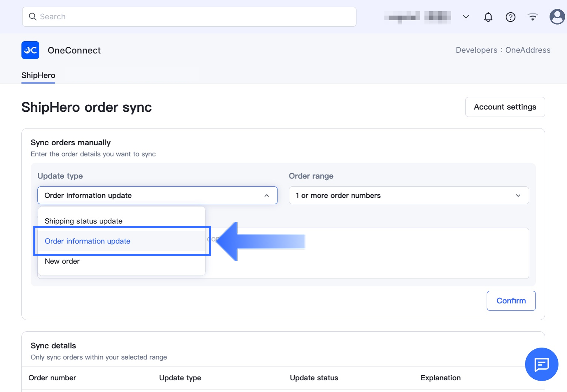Viewport: 567px width, 392px height.
Task: Click the Update status column header
Action: pos(314,378)
